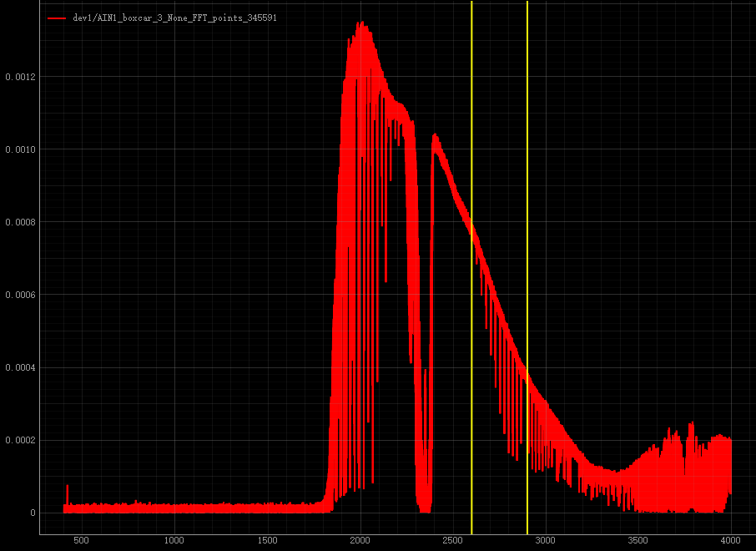Select the yellow cursor line near 2600

471,267
